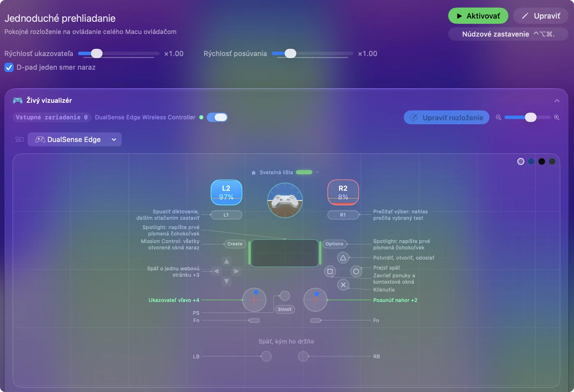Click the controller orientation gauge

[285, 200]
